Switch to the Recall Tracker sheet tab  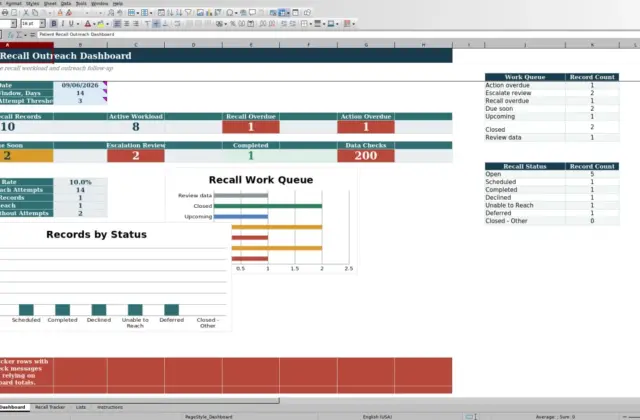50,407
